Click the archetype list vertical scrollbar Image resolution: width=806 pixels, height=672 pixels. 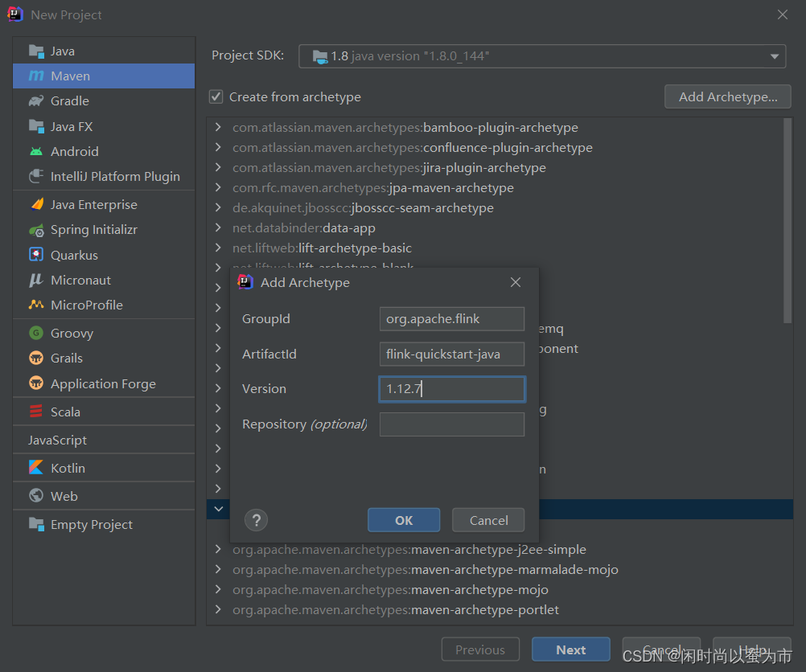pos(787,221)
